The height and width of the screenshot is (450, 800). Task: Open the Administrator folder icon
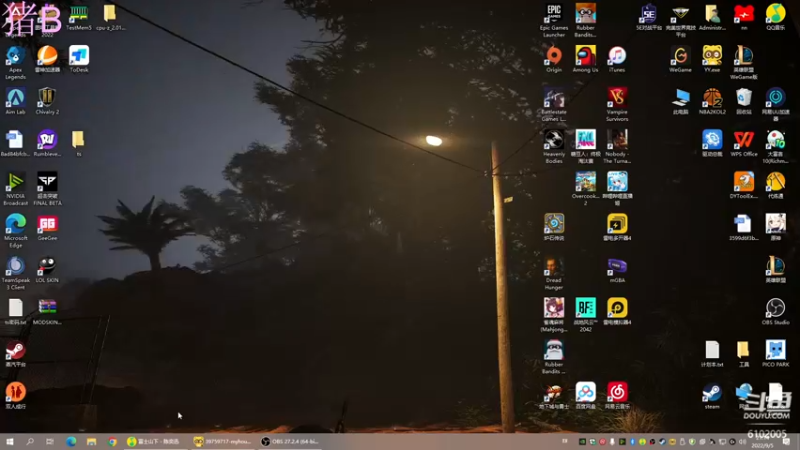712,17
